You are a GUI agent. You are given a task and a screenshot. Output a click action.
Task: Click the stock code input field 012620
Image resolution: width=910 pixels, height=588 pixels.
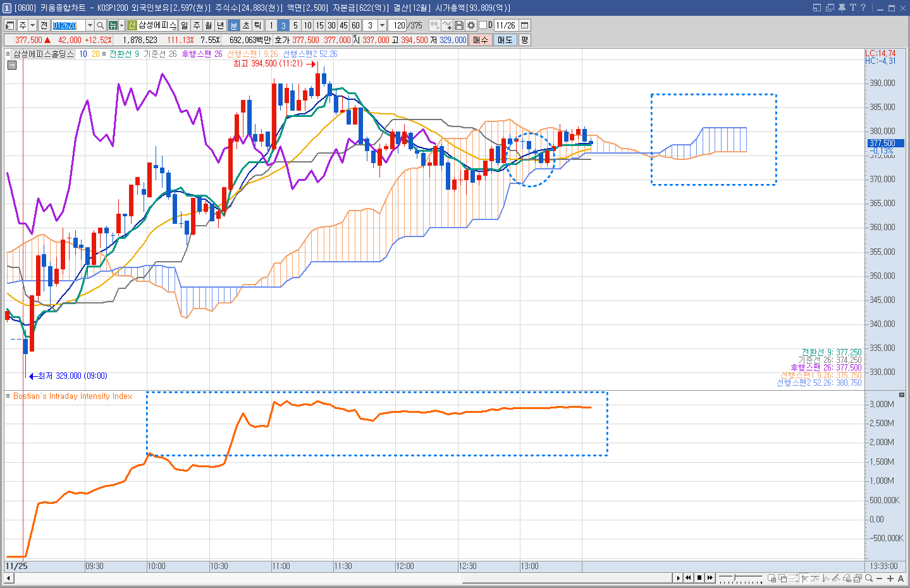(68, 25)
